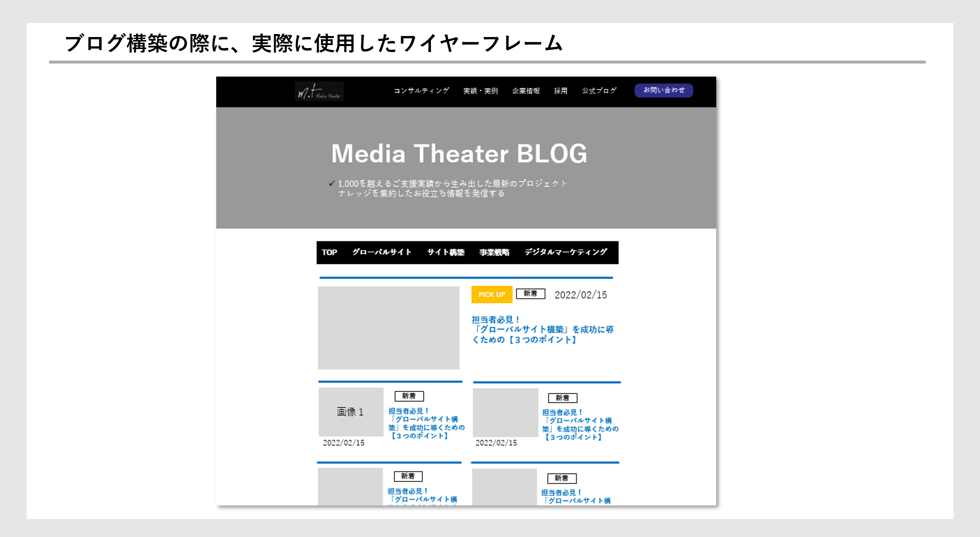Click the 新着 badge on the bottom-right article

(562, 478)
